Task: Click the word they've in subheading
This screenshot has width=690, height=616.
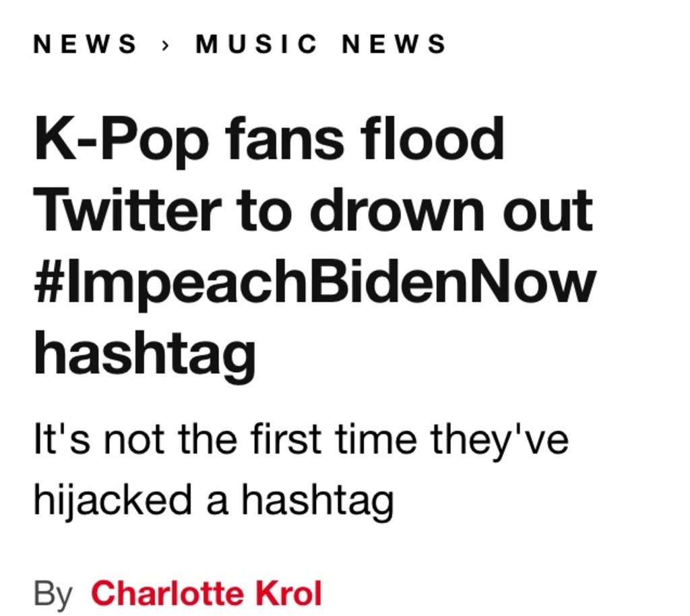Action: coord(499,441)
